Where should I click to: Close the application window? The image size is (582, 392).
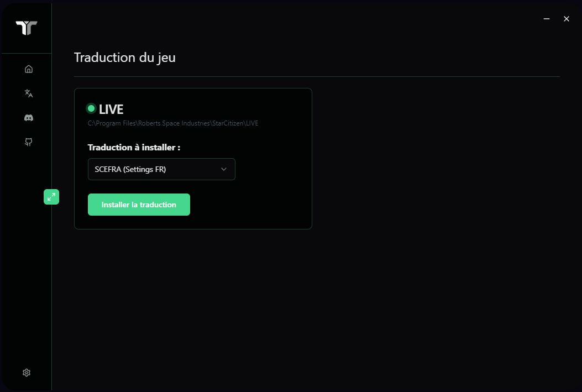click(566, 18)
